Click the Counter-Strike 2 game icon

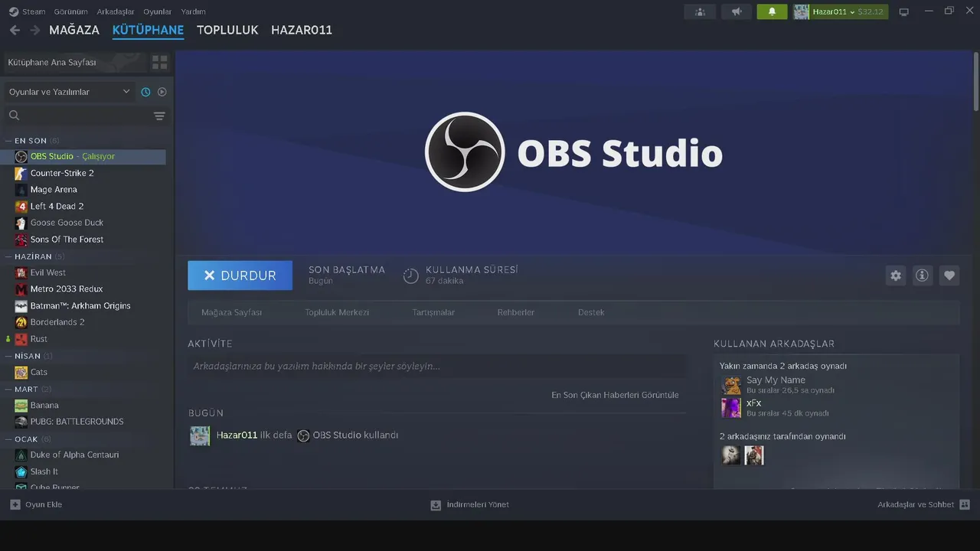tap(21, 173)
